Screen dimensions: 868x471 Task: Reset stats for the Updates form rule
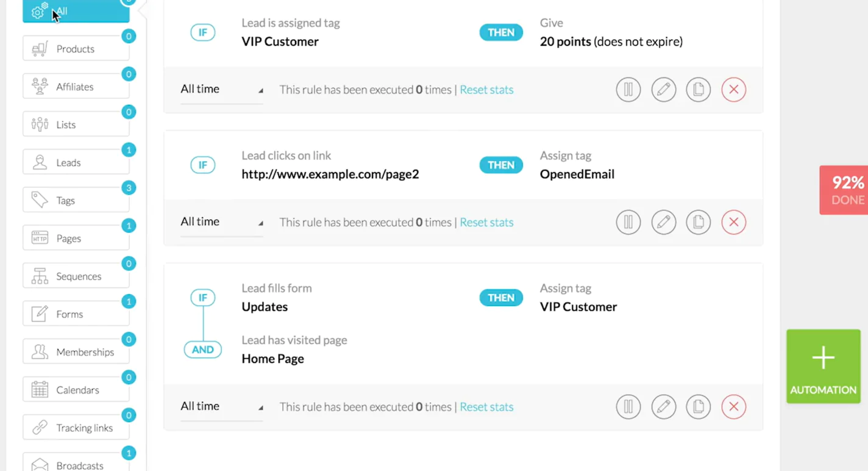pos(486,406)
